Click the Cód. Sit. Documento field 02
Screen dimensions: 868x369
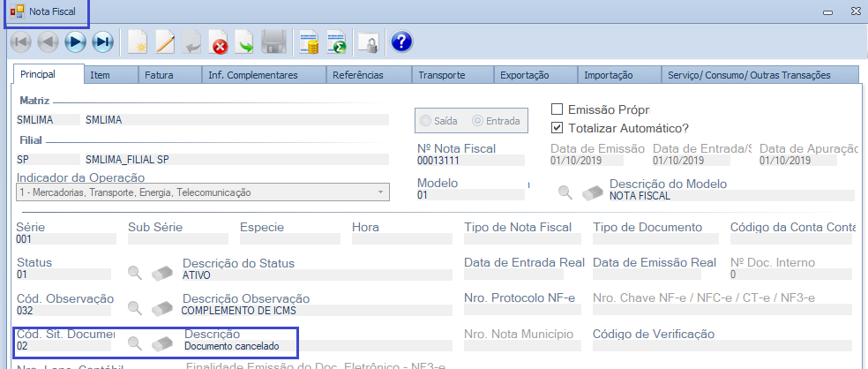64,346
